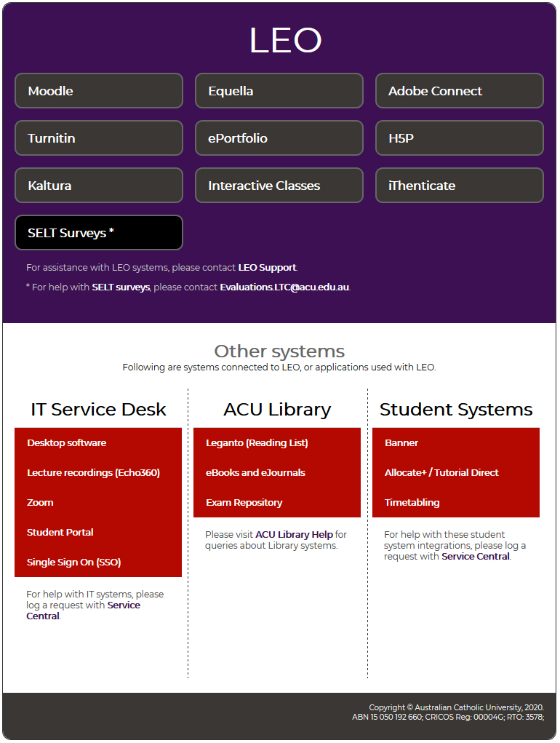Viewport: 560px width, 743px height.
Task: Open Zoom under IT Service Desk
Action: click(41, 503)
